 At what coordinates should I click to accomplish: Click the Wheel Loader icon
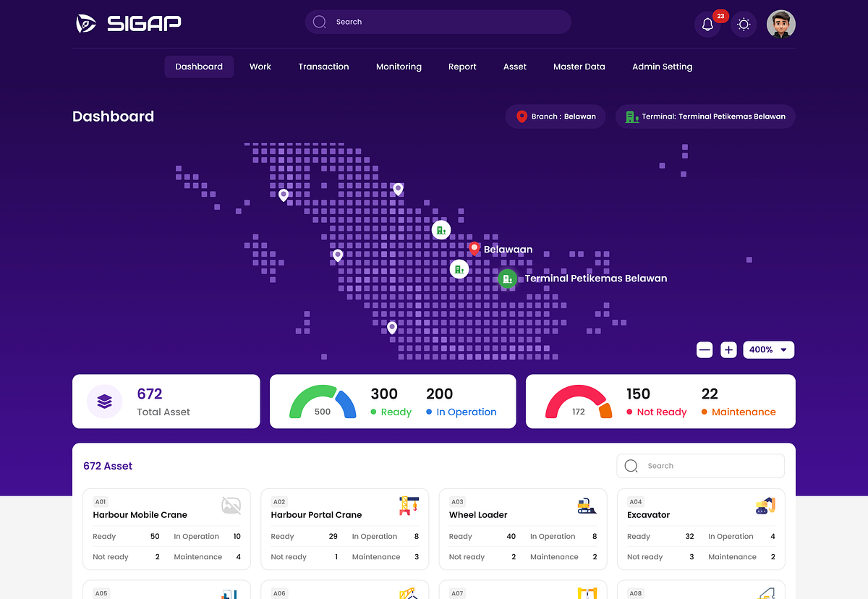587,506
